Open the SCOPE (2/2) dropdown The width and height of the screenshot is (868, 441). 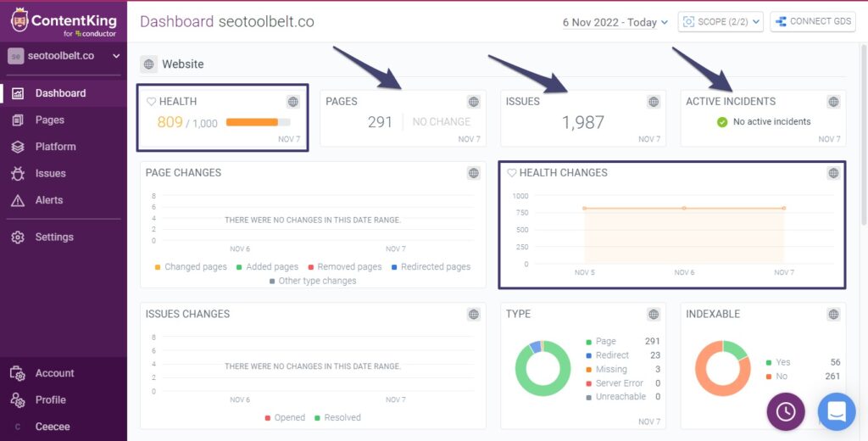pos(721,21)
